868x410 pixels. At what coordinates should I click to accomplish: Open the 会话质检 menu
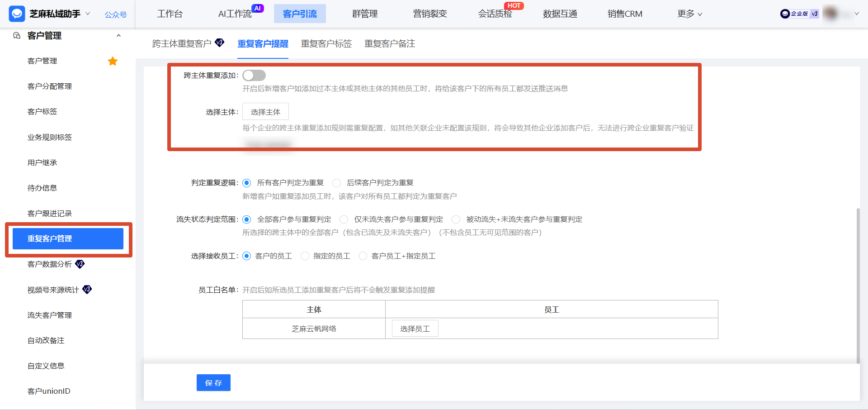tap(495, 14)
